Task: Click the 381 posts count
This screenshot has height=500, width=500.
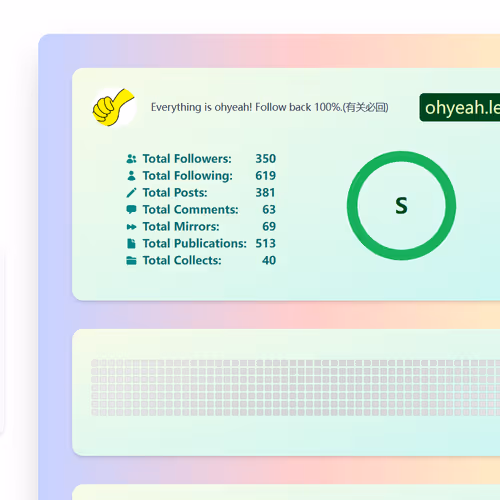Action: pos(265,193)
